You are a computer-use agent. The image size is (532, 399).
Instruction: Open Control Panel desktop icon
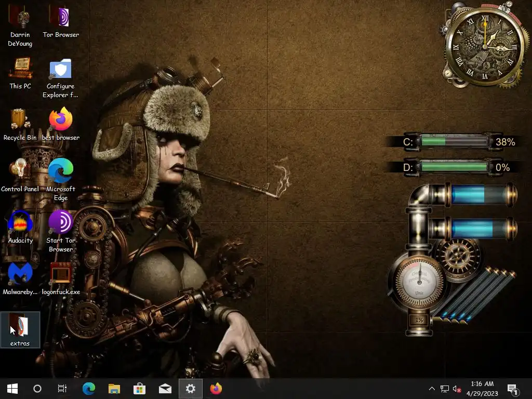click(x=20, y=176)
